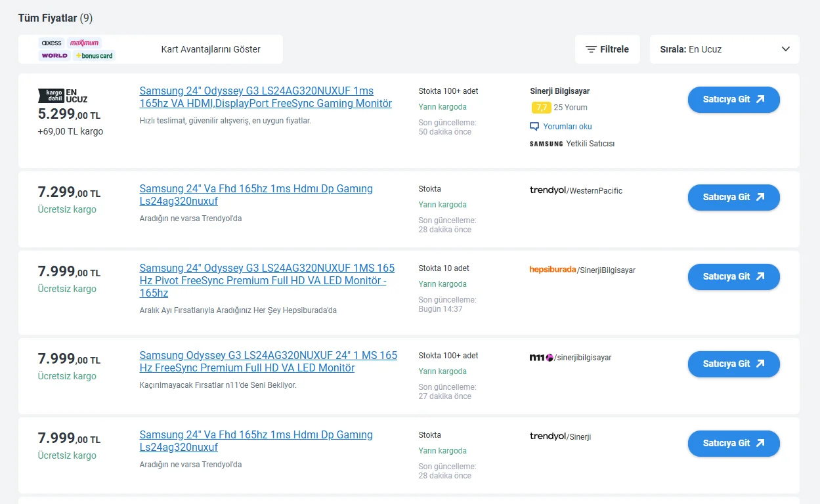Screen dimensions: 820x504
Task: Click the Kaçırılmayacak Fırsatlar n11'de description
Action: click(218, 385)
